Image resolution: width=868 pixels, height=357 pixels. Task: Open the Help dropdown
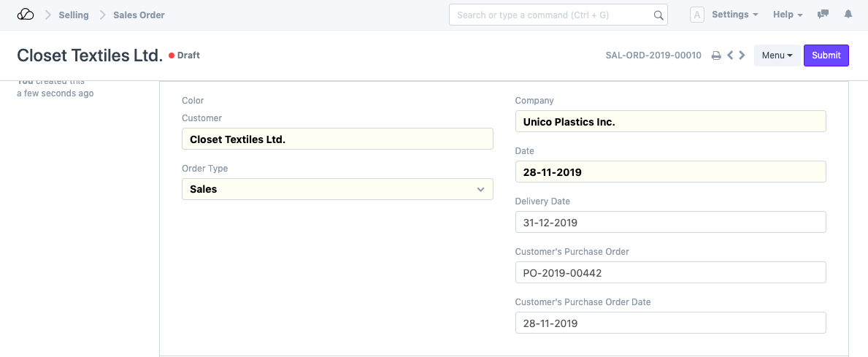coord(788,15)
